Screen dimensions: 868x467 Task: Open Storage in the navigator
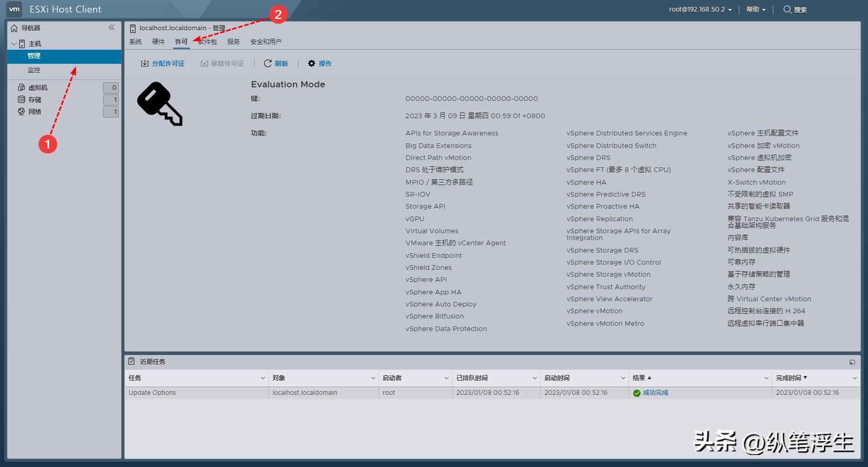click(35, 100)
